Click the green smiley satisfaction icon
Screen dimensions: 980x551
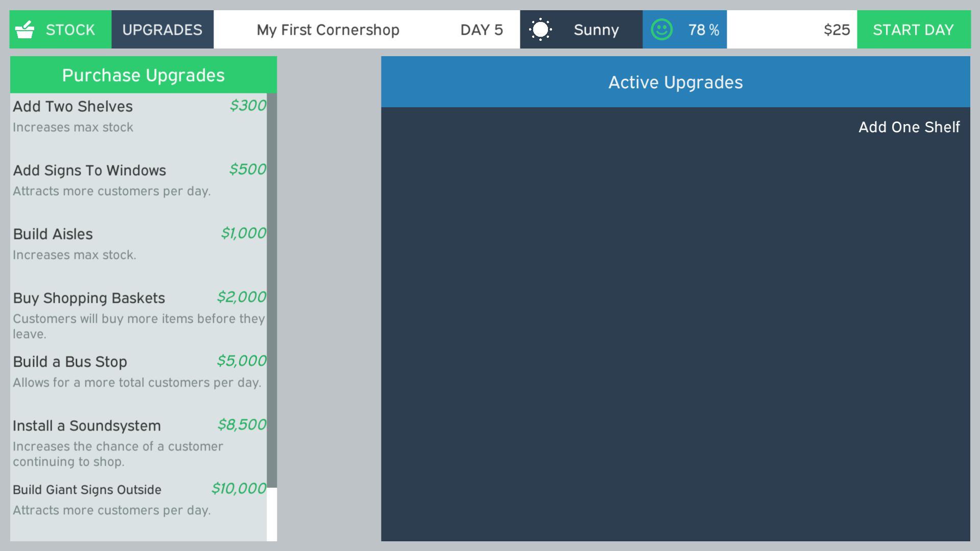(x=661, y=30)
